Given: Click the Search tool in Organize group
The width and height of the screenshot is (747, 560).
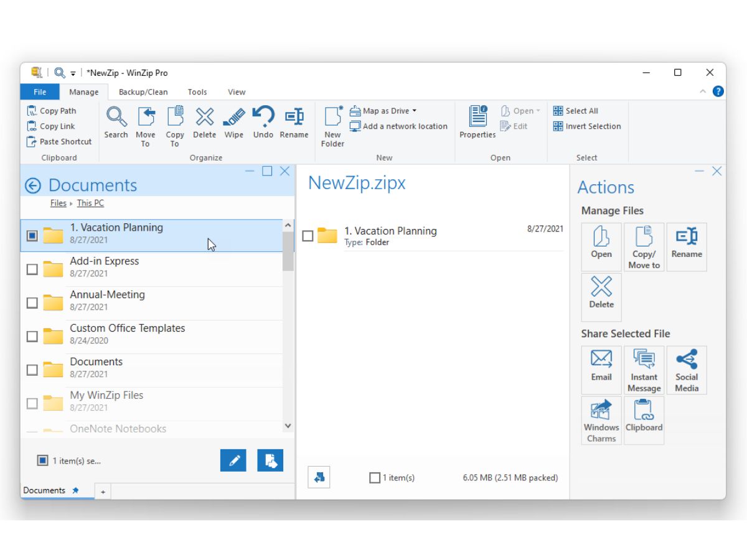Looking at the screenshot, I should tap(116, 123).
